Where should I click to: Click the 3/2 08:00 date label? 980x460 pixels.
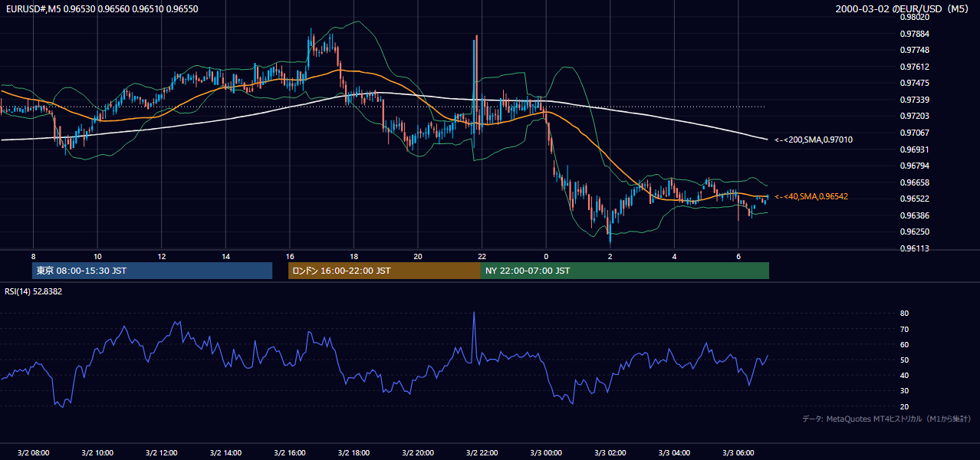pyautogui.click(x=33, y=453)
